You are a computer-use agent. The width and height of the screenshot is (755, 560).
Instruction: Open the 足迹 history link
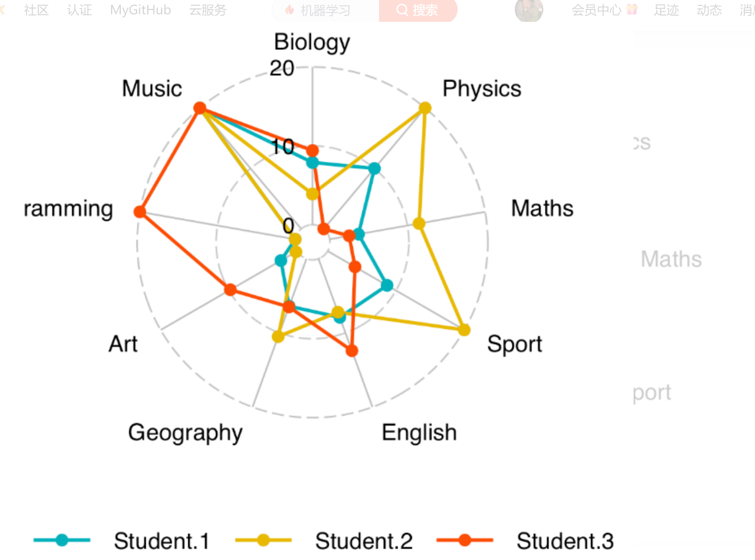(666, 10)
